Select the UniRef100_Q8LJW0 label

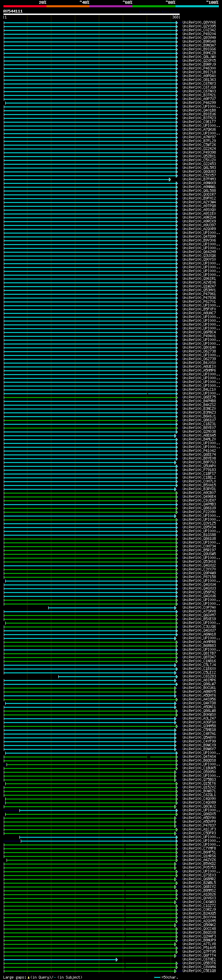(x=199, y=57)
